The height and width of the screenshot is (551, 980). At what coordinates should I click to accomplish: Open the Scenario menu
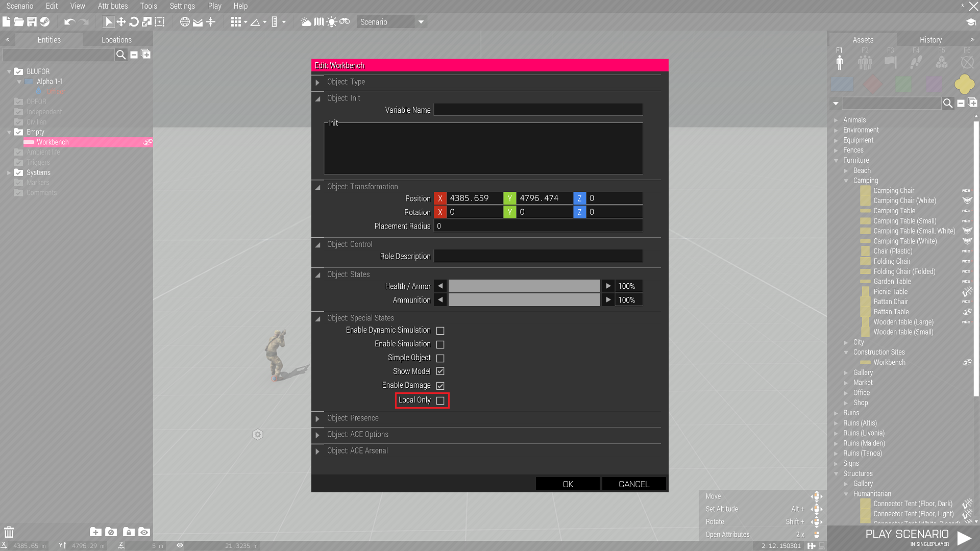[20, 6]
